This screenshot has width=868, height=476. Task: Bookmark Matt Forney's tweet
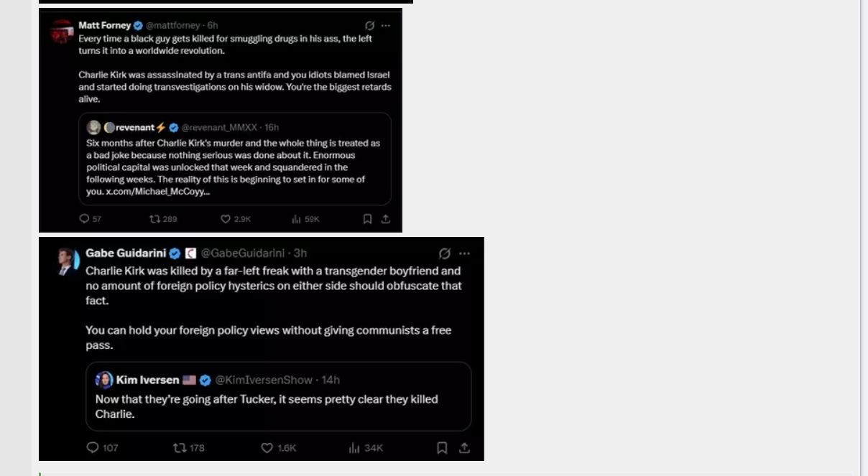tap(367, 219)
